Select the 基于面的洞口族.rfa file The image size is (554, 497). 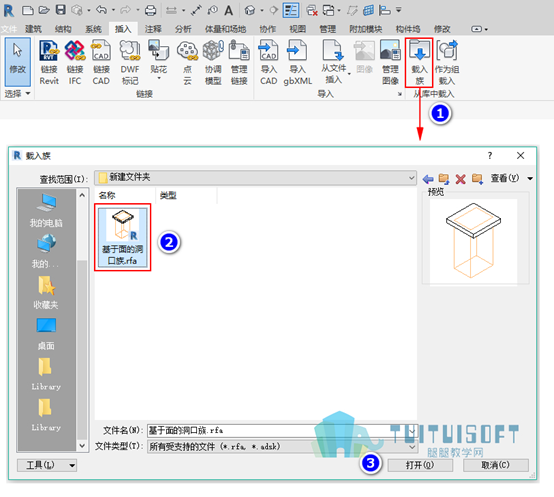pos(123,237)
